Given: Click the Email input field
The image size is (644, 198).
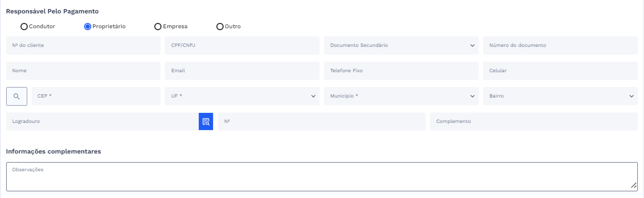Looking at the screenshot, I should pos(242,71).
